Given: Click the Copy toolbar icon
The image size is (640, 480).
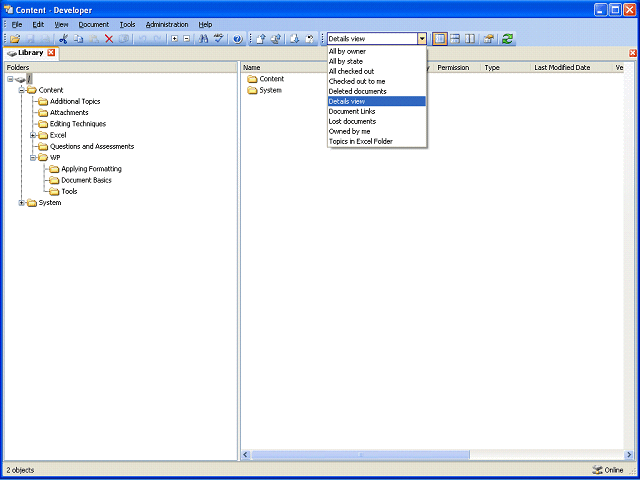Looking at the screenshot, I should [x=78, y=39].
